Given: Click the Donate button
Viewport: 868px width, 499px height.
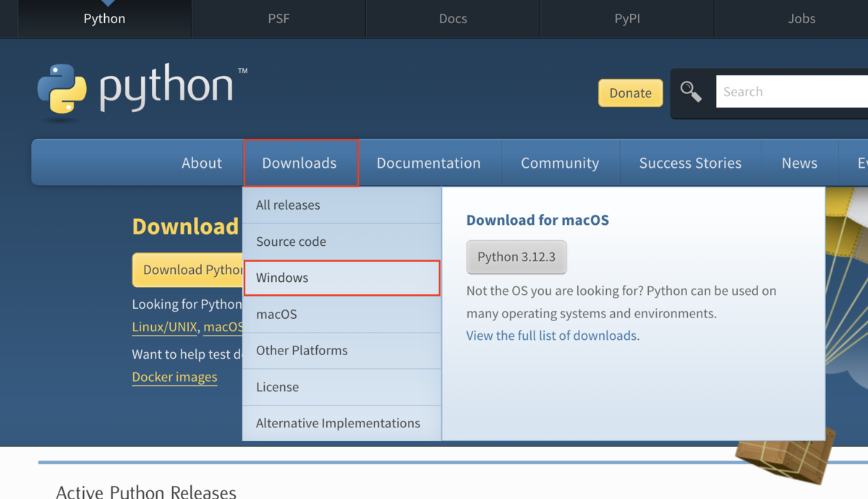Looking at the screenshot, I should pyautogui.click(x=630, y=93).
